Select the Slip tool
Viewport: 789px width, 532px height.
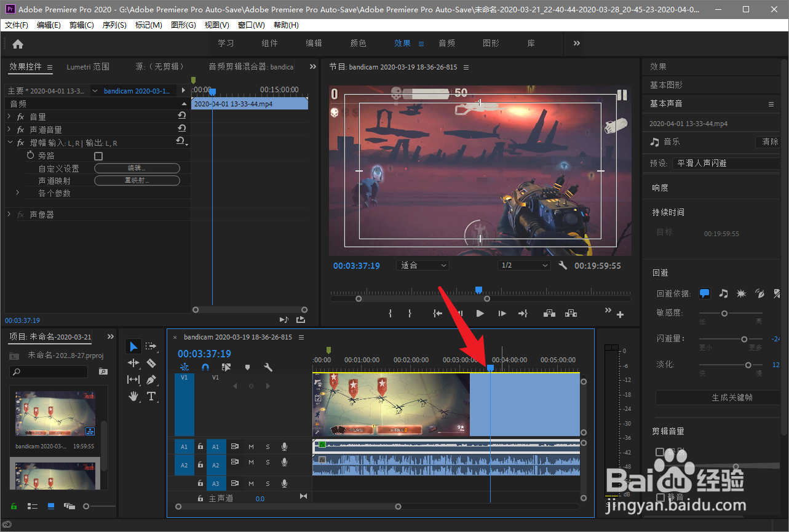133,380
